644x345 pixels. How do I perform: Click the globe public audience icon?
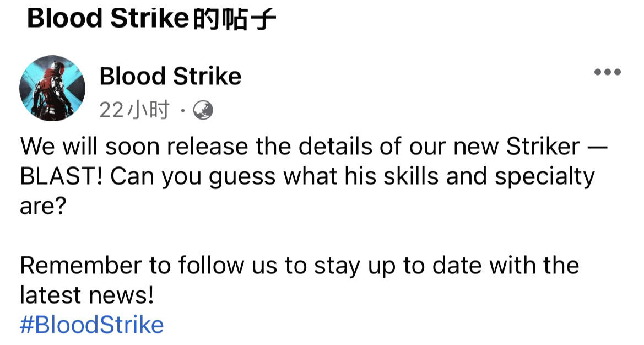tap(203, 110)
